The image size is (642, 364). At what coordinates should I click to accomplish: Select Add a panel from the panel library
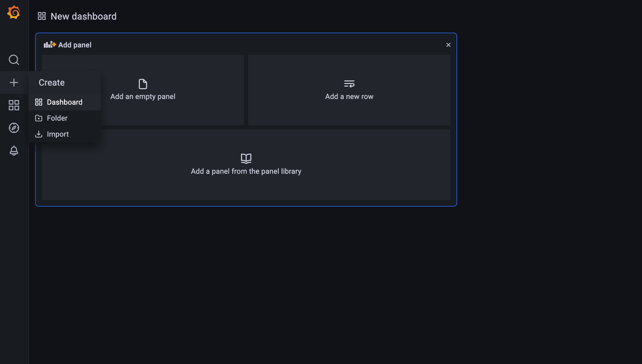(246, 171)
